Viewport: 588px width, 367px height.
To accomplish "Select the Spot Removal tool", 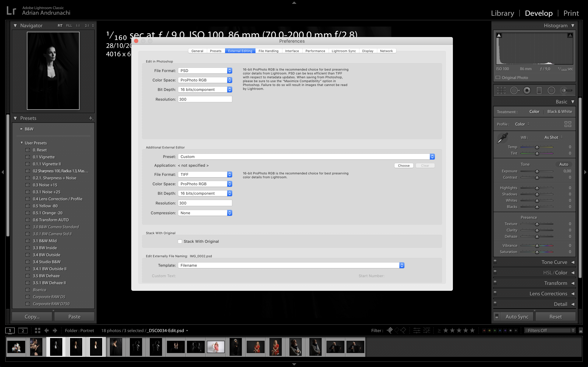I will [x=514, y=90].
